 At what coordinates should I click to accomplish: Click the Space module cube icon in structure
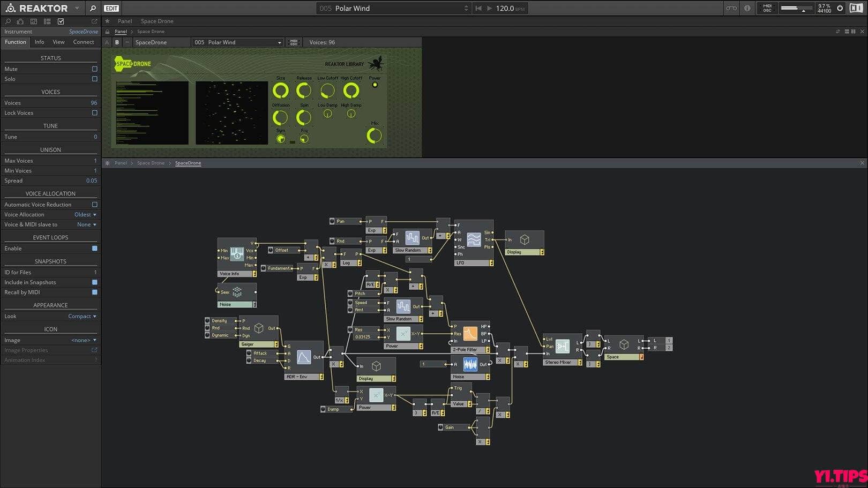[x=623, y=343]
